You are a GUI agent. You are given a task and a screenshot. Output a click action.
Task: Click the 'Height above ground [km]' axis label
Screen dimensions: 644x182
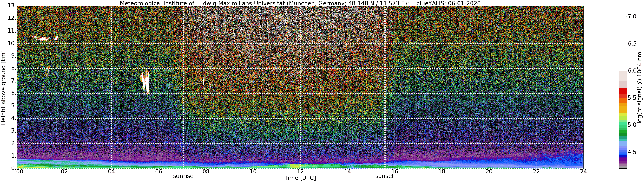pos(3,88)
